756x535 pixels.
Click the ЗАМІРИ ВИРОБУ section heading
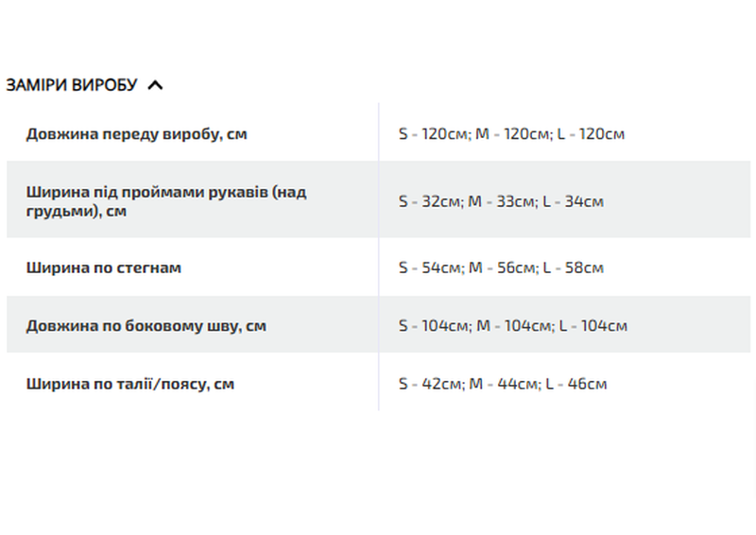[72, 85]
